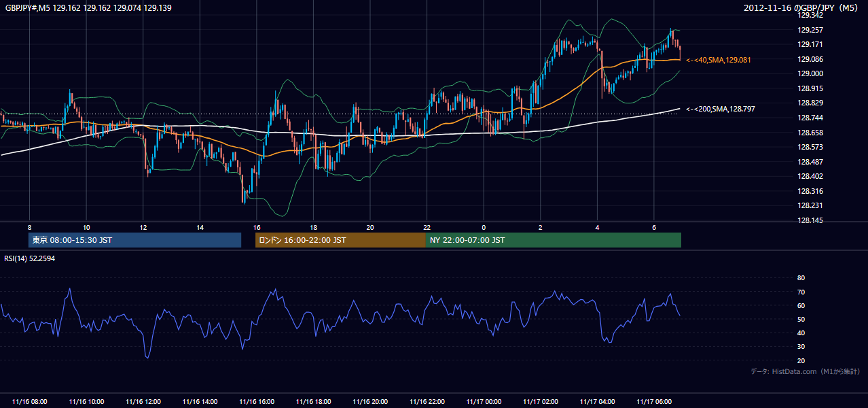Screen dimensions: 868x408
Task: Click hour tick 0 under price chart
Action: (x=484, y=226)
